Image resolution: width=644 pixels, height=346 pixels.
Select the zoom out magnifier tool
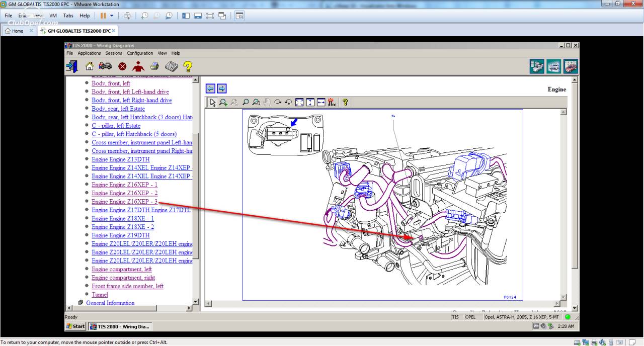click(234, 102)
